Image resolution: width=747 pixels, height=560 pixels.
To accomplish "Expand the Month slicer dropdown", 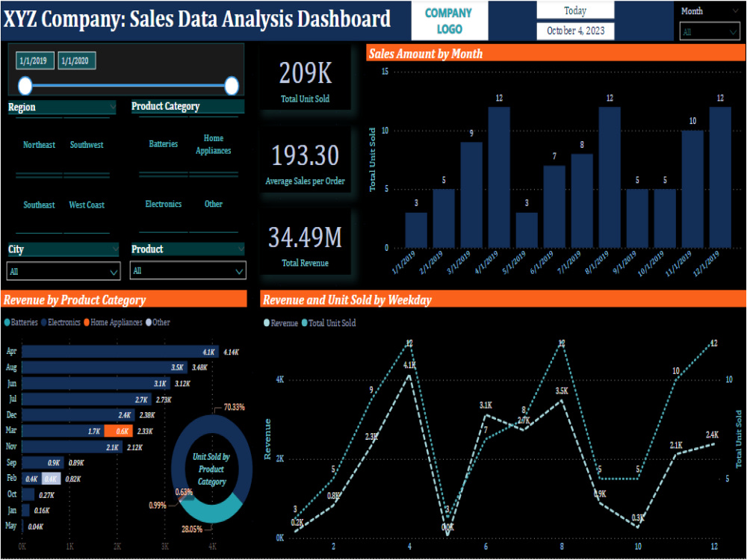I will pos(710,31).
